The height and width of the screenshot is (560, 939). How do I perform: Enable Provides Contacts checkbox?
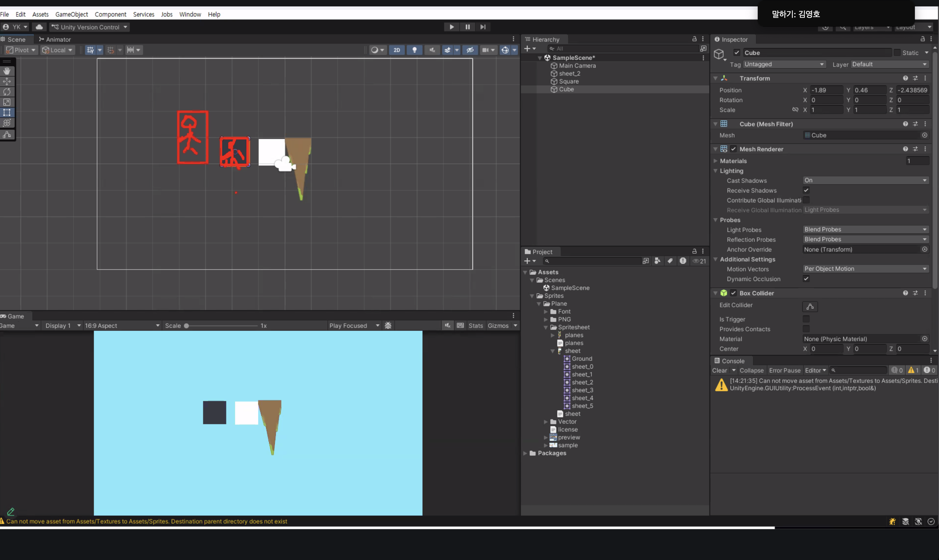click(x=806, y=329)
